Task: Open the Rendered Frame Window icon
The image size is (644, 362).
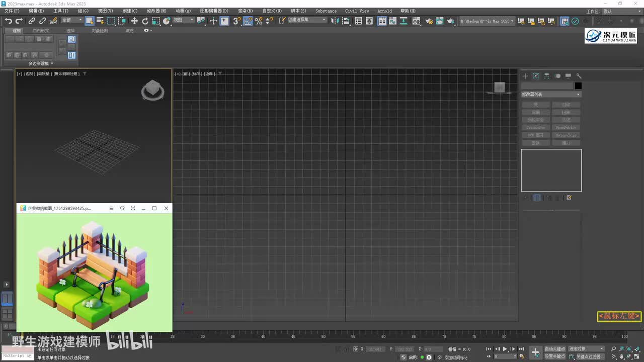Action: coord(440,21)
